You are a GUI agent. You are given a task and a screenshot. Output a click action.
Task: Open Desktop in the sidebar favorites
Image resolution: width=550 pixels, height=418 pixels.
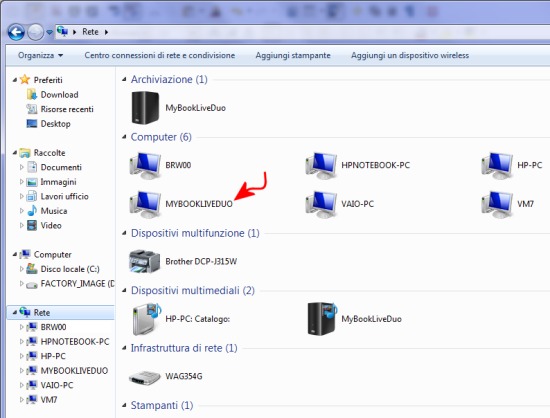tap(55, 124)
